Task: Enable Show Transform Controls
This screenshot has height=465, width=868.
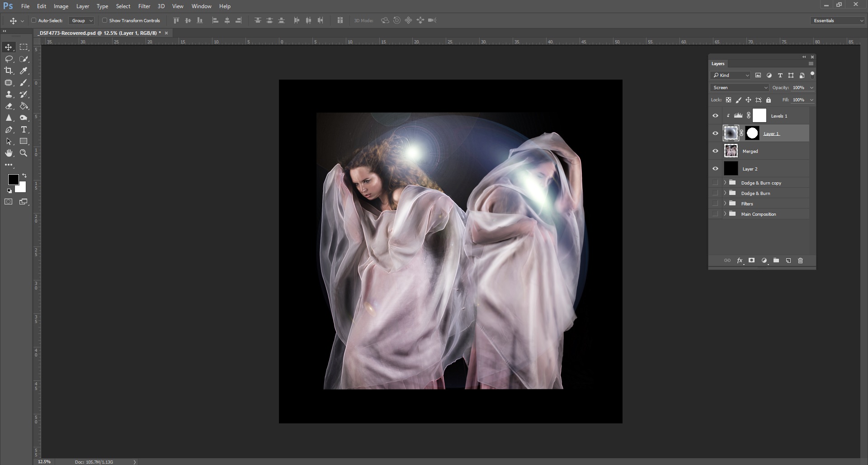Action: [x=104, y=20]
